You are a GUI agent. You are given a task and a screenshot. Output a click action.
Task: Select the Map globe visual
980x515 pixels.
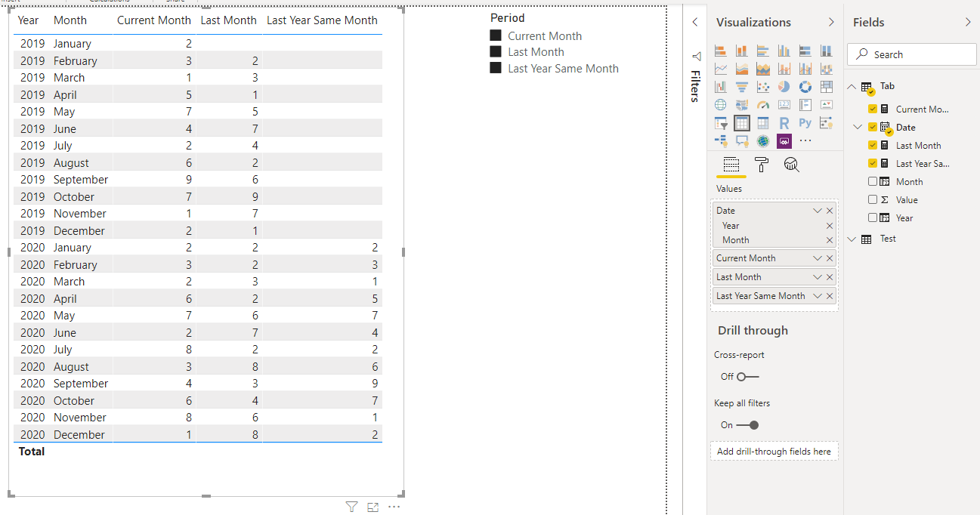tap(721, 105)
